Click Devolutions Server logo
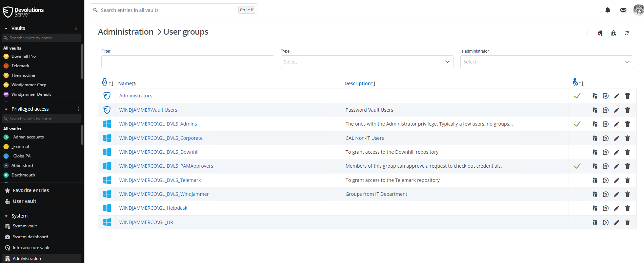644x263 pixels. [x=23, y=12]
